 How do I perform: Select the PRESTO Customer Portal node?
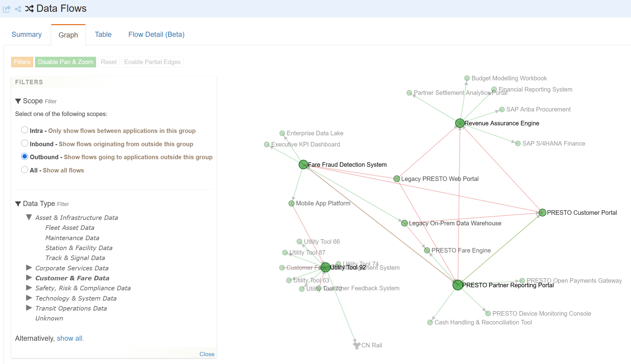(x=542, y=212)
